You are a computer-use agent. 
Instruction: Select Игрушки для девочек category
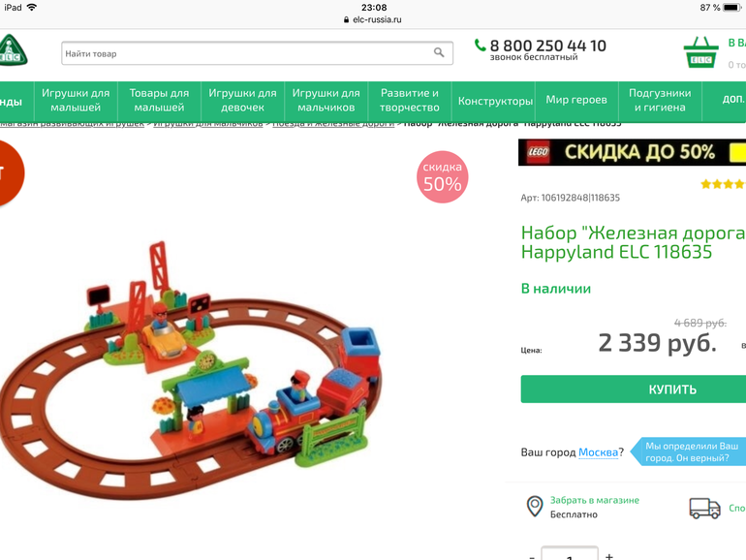click(x=242, y=101)
